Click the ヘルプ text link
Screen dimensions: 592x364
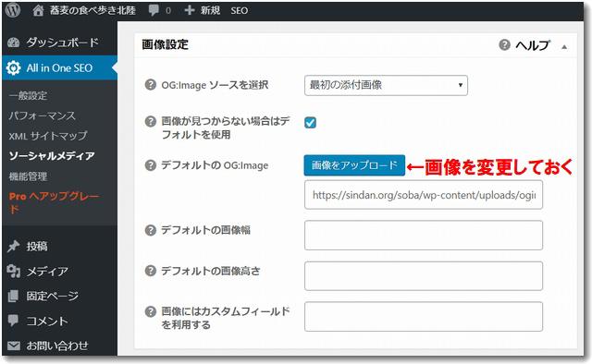(533, 45)
